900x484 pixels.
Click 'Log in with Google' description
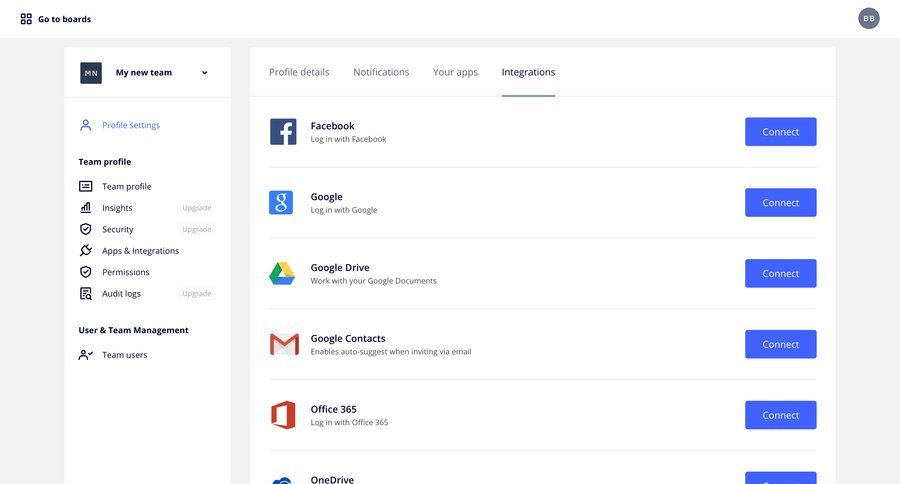(x=344, y=210)
